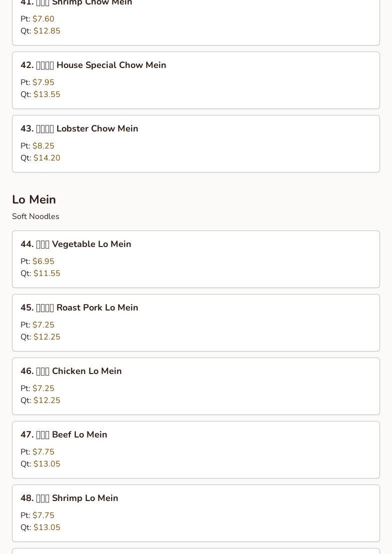
Task: Click Beef Lo Mein quart price $13.05
Action: [x=47, y=464]
